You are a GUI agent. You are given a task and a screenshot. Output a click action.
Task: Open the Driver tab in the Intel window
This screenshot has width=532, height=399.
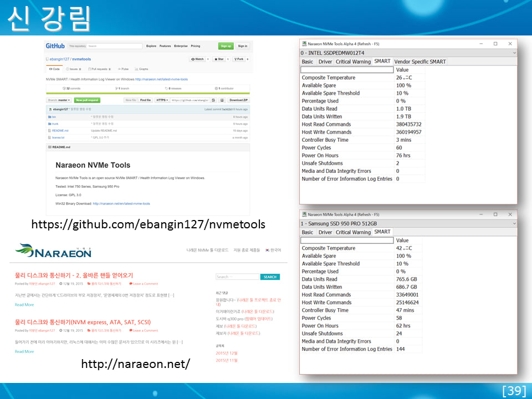point(325,62)
